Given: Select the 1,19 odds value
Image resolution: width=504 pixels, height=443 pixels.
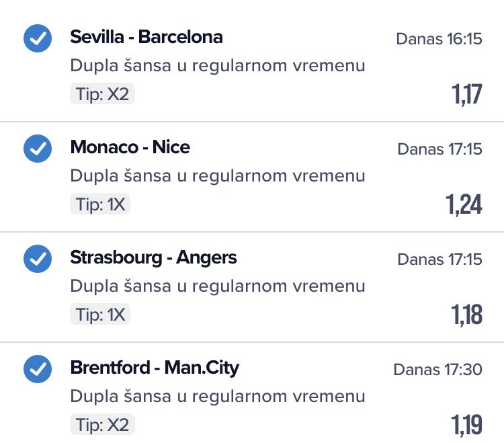Looking at the screenshot, I should (x=466, y=425).
